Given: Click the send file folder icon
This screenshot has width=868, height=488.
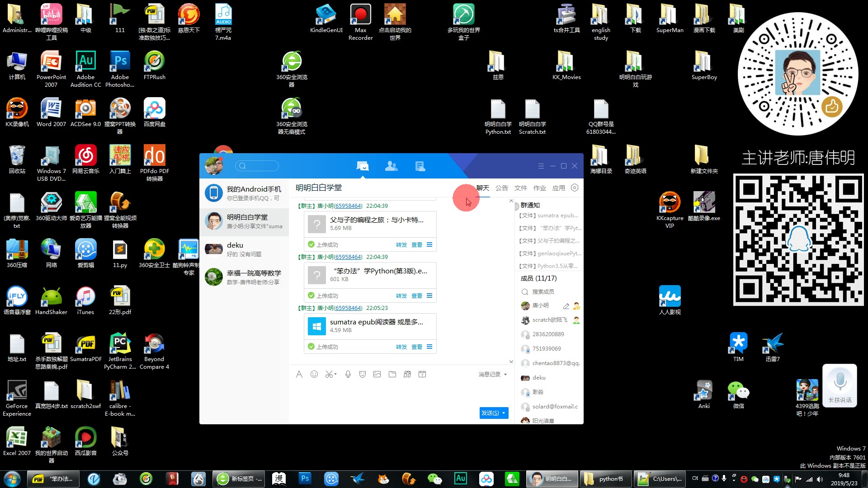Looking at the screenshot, I should pos(392,374).
